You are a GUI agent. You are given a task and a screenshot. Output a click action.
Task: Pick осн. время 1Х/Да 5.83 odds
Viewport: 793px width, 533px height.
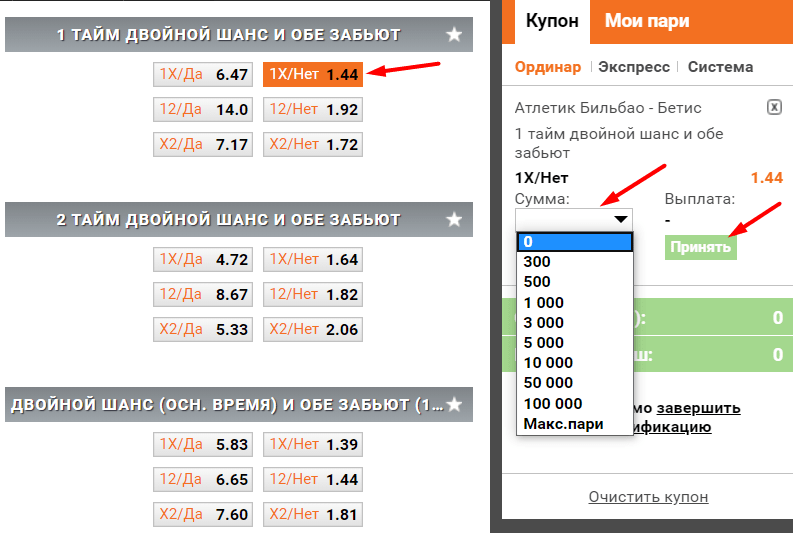[203, 445]
